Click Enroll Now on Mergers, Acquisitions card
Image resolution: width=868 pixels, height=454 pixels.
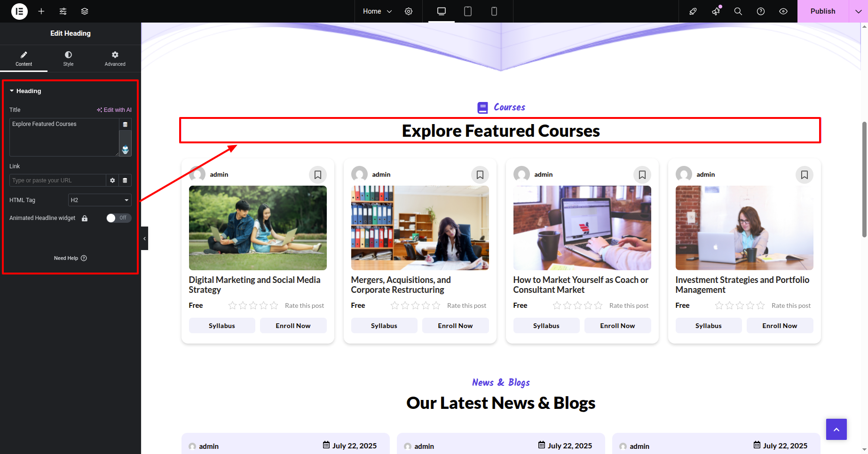tap(455, 326)
